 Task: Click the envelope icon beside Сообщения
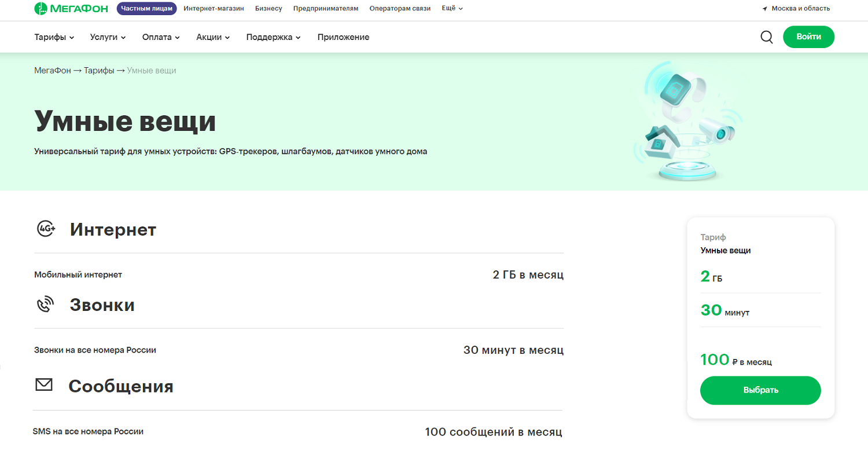point(44,384)
